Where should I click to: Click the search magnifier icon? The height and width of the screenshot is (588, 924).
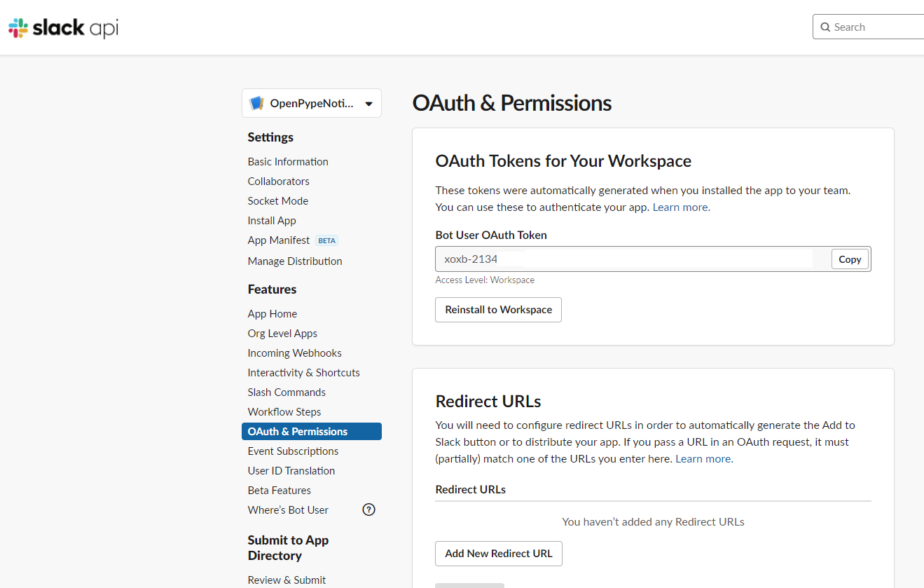tap(826, 27)
